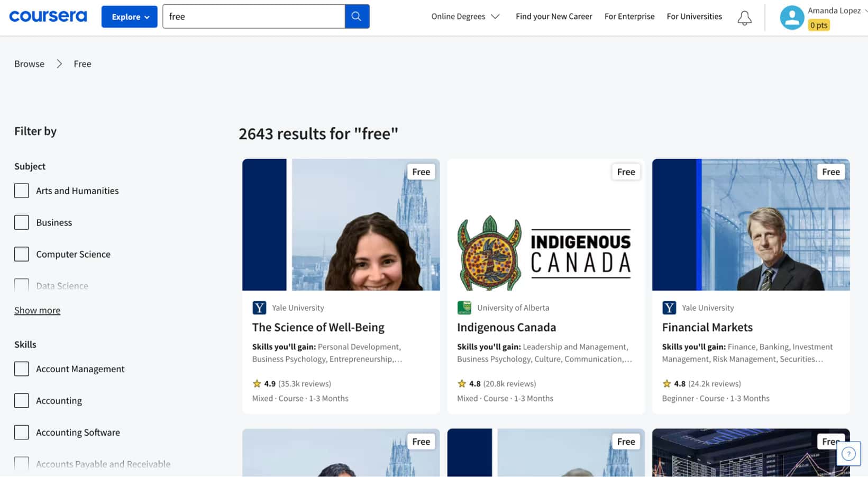Screen dimensions: 868x477
Task: Click the Coursera logo
Action: tap(48, 16)
